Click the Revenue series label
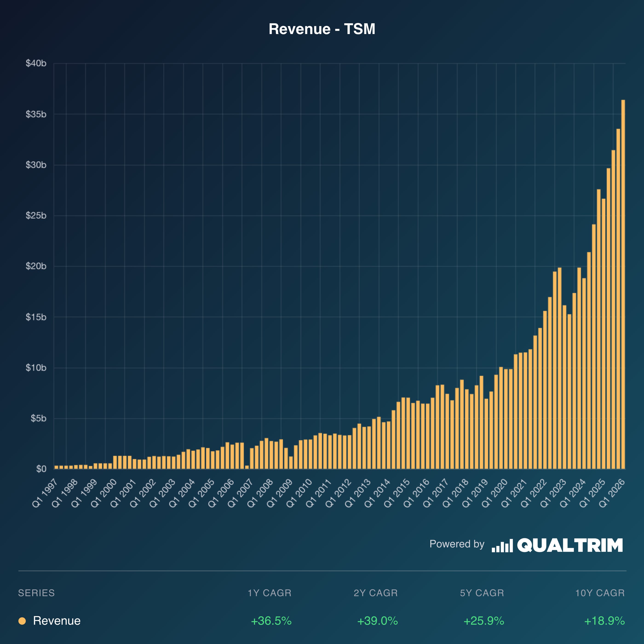The image size is (644, 644). [57, 621]
